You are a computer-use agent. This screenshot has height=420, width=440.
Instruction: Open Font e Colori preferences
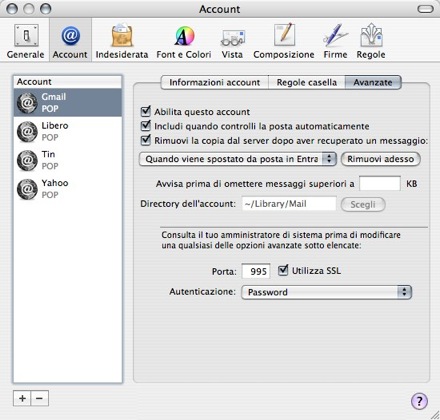184,41
